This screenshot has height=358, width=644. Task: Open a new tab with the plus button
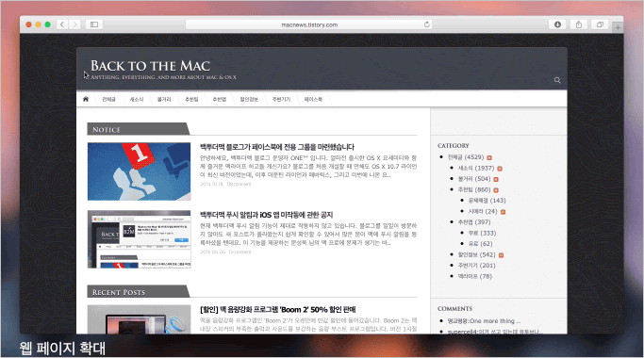coord(618,27)
